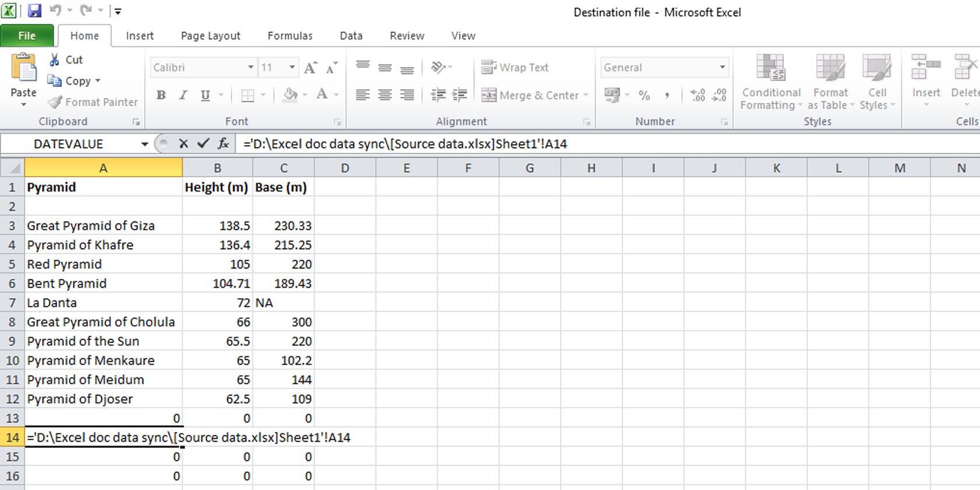Click Decrease Indent icon
Image resolution: width=980 pixels, height=490 pixels.
[438, 95]
